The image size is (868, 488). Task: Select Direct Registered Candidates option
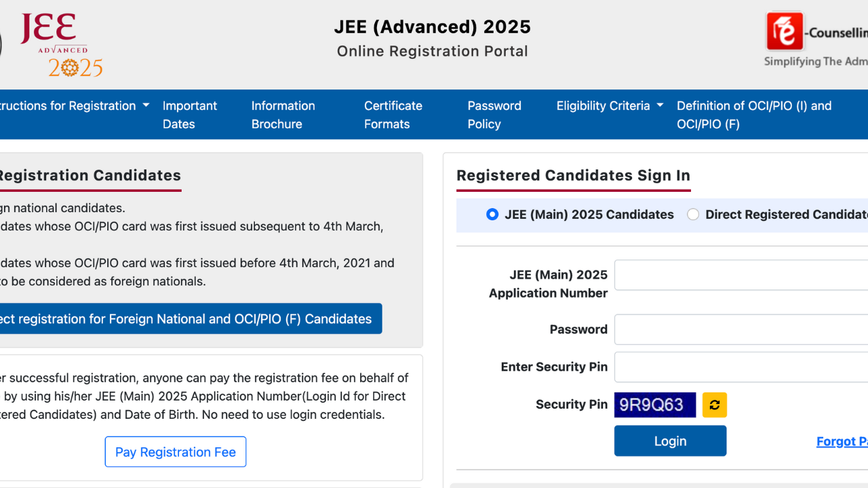(693, 214)
